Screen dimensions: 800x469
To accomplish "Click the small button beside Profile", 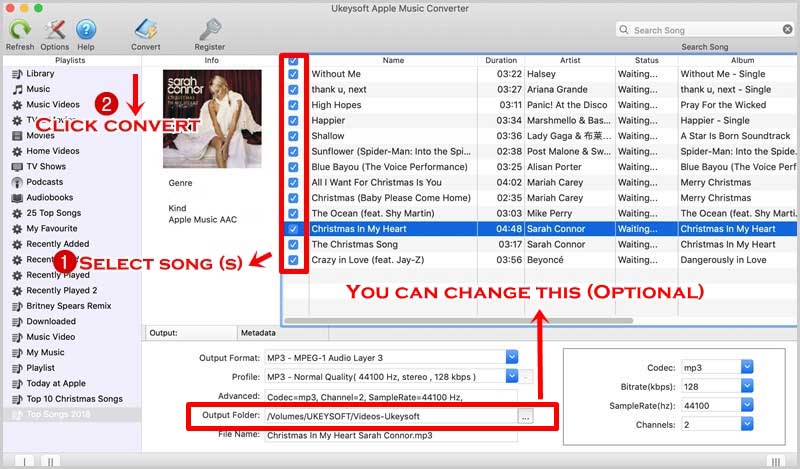I will [526, 377].
